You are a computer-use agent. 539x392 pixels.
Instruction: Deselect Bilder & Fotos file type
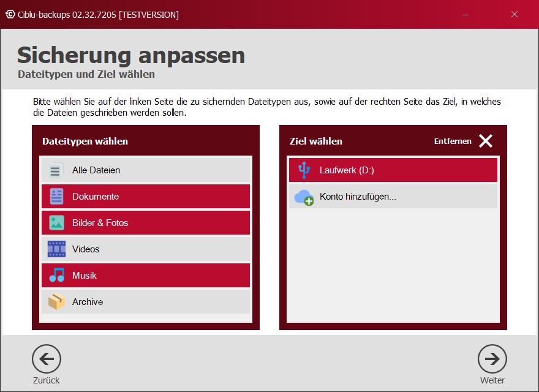(x=146, y=223)
